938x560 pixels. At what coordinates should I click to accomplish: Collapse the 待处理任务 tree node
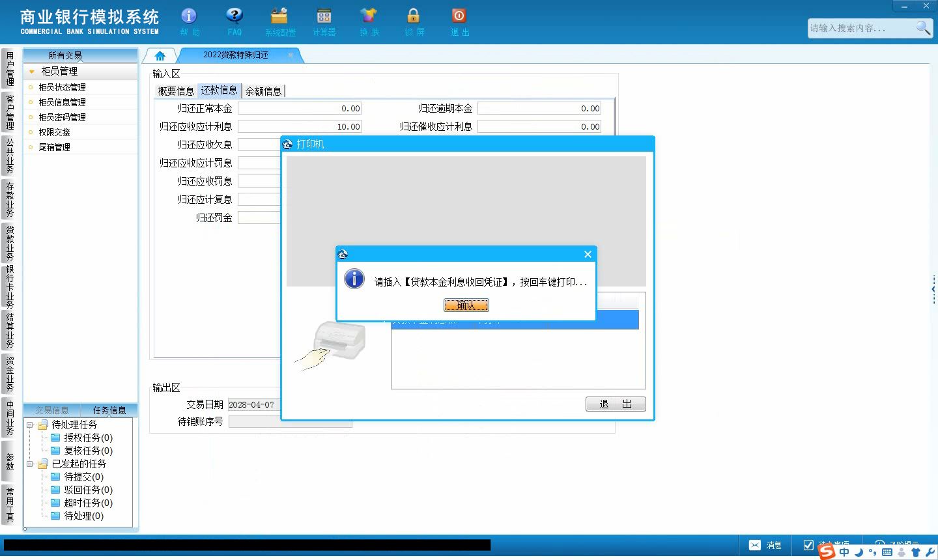29,425
